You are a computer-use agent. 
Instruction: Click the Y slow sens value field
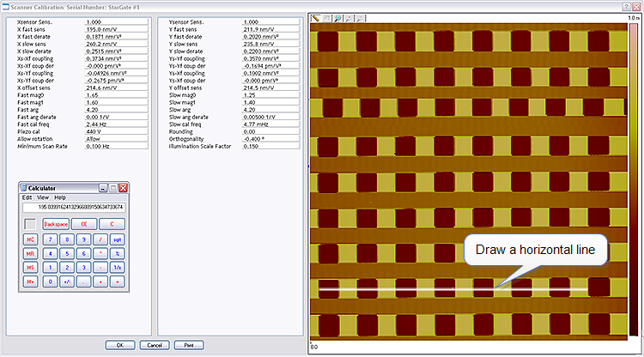(271, 44)
